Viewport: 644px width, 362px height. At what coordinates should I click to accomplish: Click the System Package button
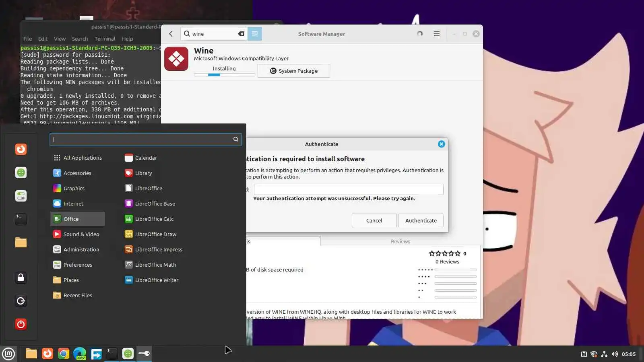point(294,71)
